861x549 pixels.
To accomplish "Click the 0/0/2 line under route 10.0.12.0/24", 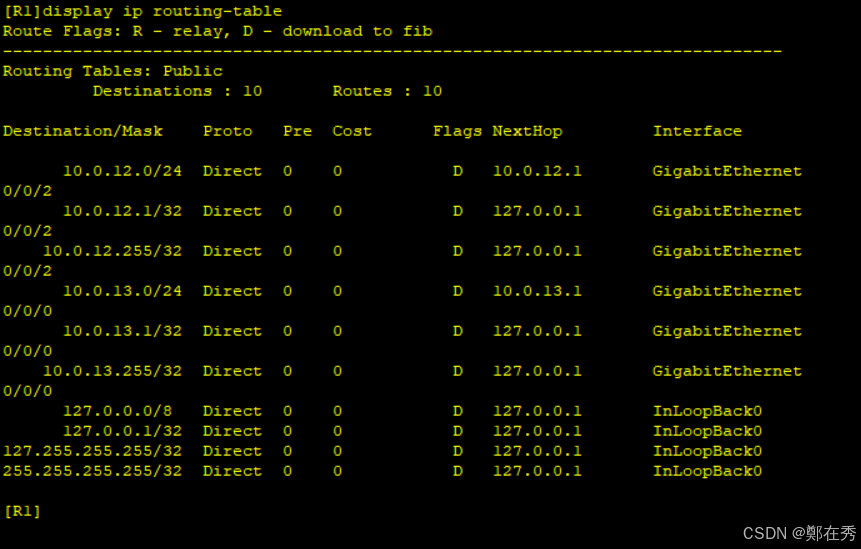I will coord(27,191).
